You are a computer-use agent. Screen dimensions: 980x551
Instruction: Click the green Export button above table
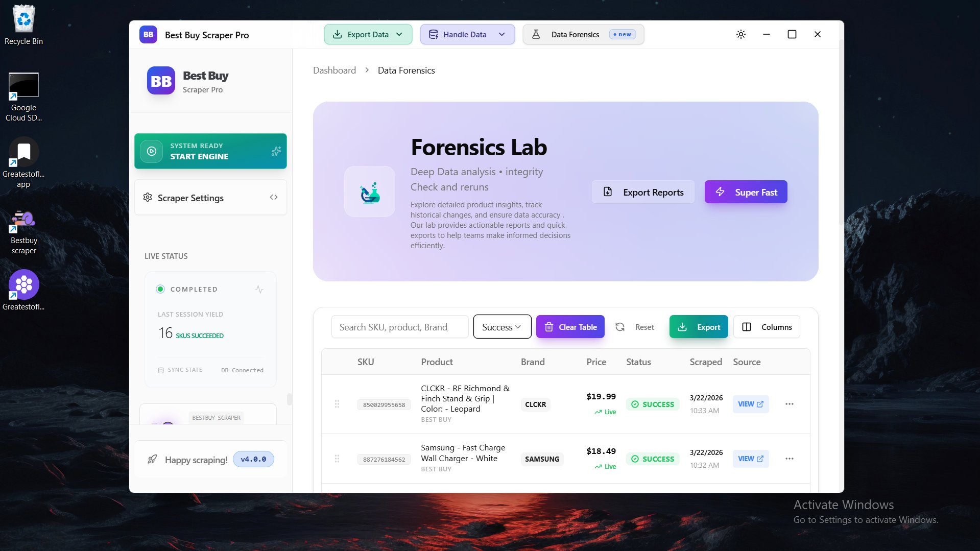(x=699, y=327)
